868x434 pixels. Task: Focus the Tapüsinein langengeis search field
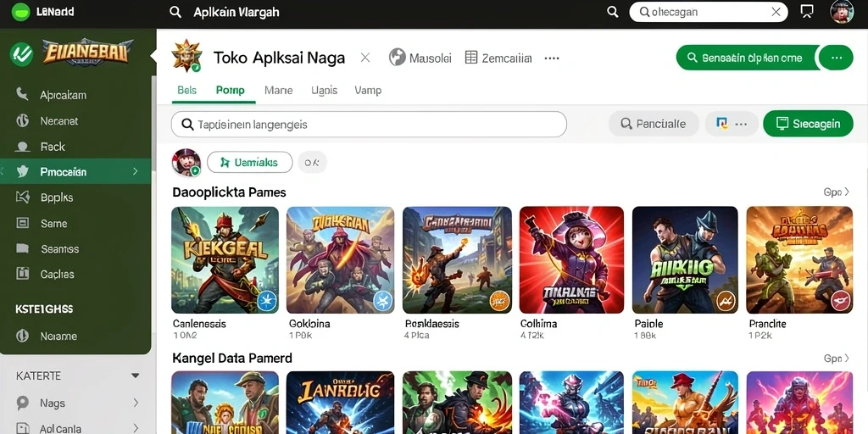pyautogui.click(x=369, y=124)
